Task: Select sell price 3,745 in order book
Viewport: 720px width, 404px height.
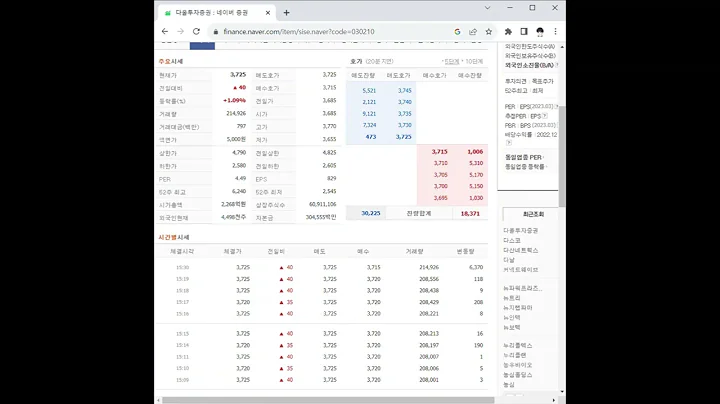Action: (x=405, y=90)
